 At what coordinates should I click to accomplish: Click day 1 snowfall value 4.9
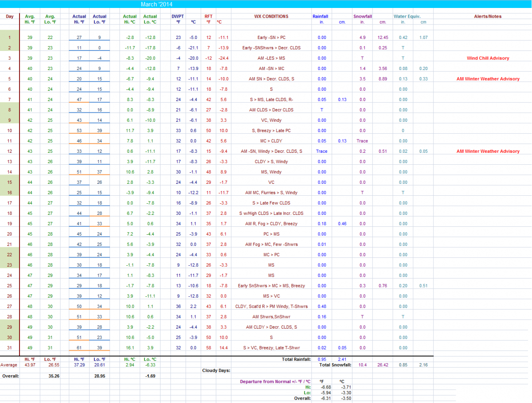pos(362,38)
